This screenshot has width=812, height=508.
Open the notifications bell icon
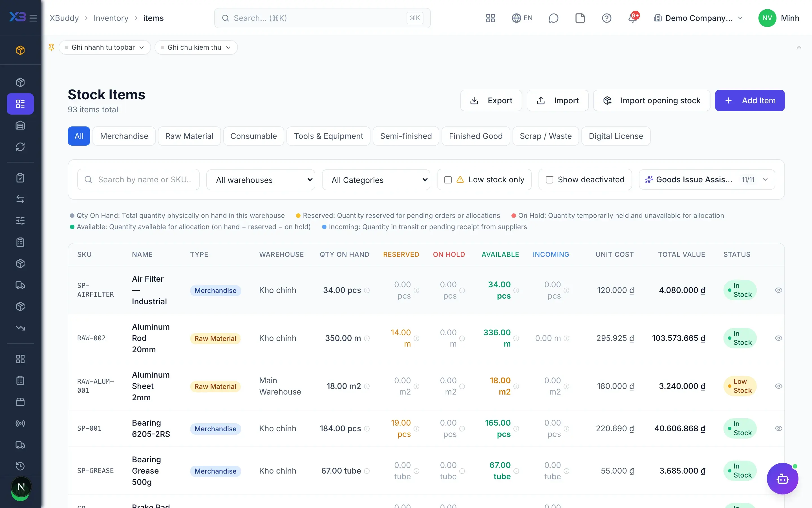[x=633, y=18]
